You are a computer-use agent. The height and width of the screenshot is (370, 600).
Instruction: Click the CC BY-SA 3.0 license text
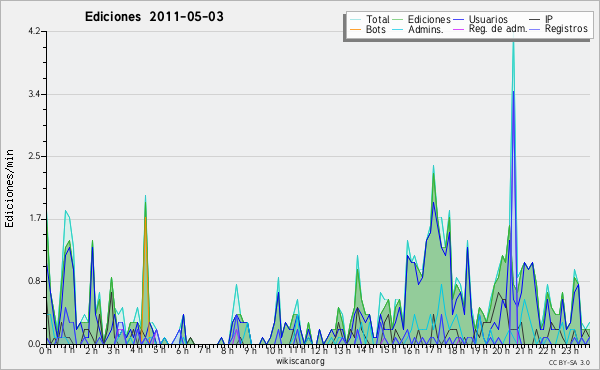pyautogui.click(x=569, y=362)
